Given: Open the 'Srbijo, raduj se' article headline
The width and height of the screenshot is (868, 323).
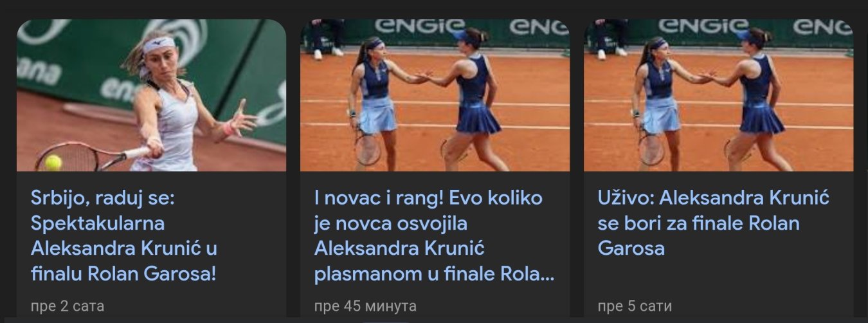Looking at the screenshot, I should click(x=123, y=236).
